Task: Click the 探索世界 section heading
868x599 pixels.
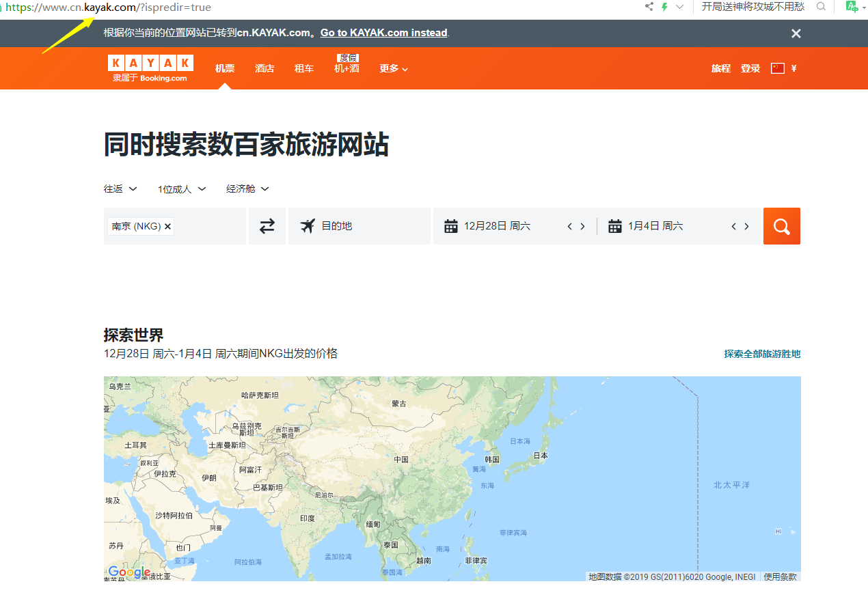Action: (134, 335)
